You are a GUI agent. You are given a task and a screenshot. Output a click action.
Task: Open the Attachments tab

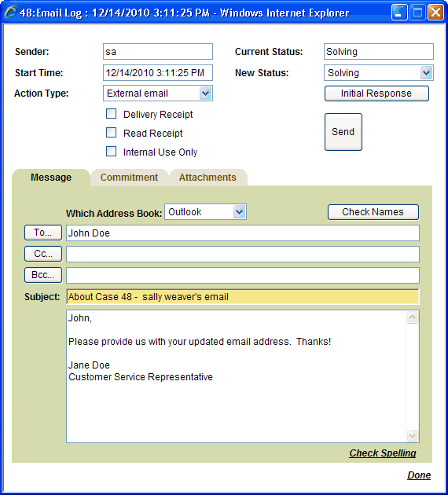[x=207, y=178]
